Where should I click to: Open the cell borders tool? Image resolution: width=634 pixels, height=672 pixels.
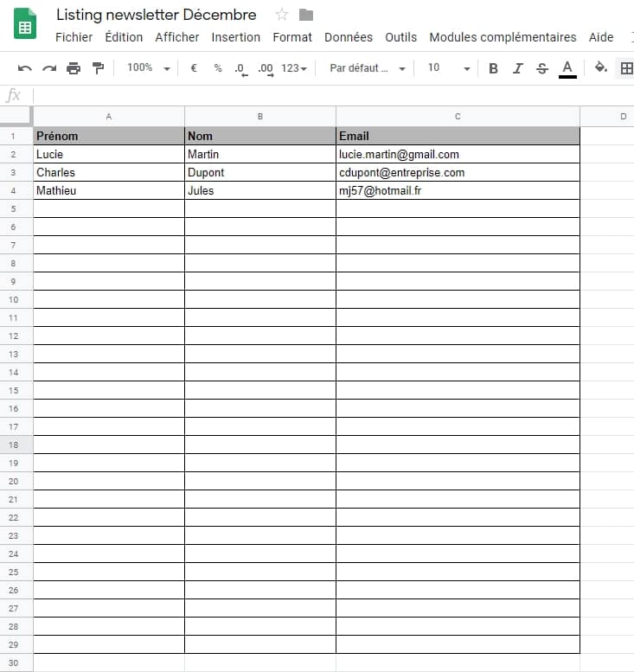coord(626,68)
